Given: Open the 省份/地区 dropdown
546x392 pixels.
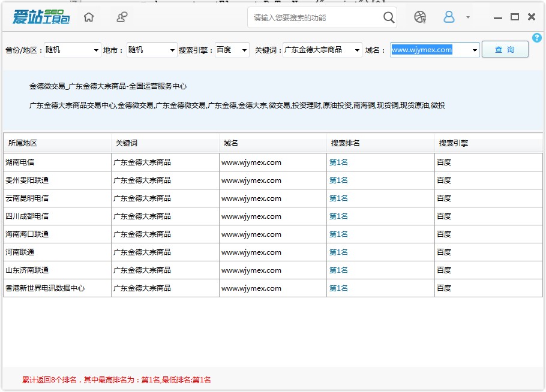Looking at the screenshot, I should tap(96, 50).
